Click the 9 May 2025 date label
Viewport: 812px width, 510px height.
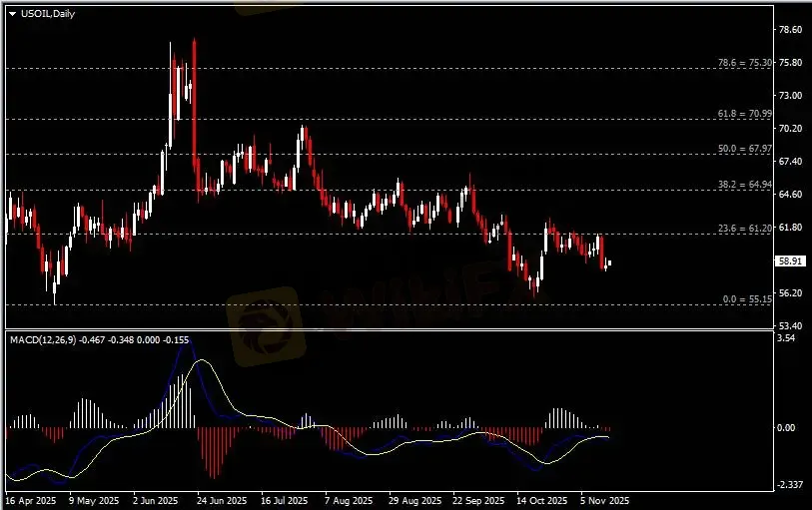[x=94, y=501]
